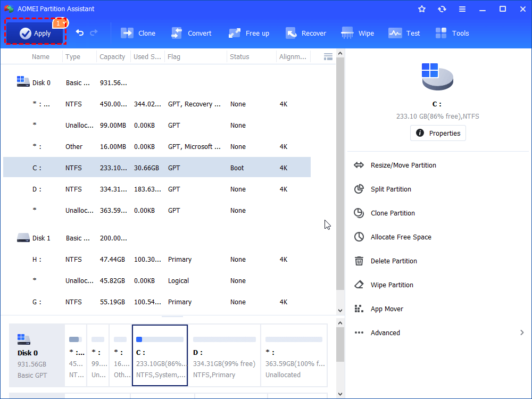Open the Tools menu

coord(452,33)
